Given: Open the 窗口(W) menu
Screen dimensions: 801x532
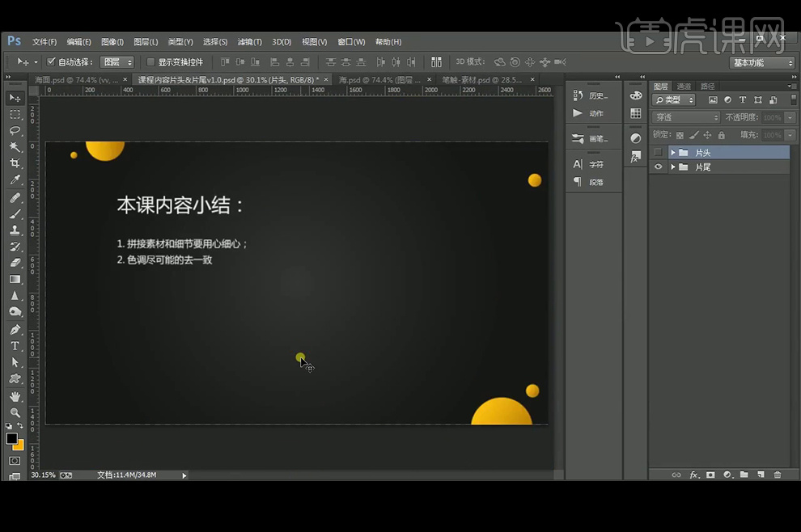Looking at the screenshot, I should point(351,42).
